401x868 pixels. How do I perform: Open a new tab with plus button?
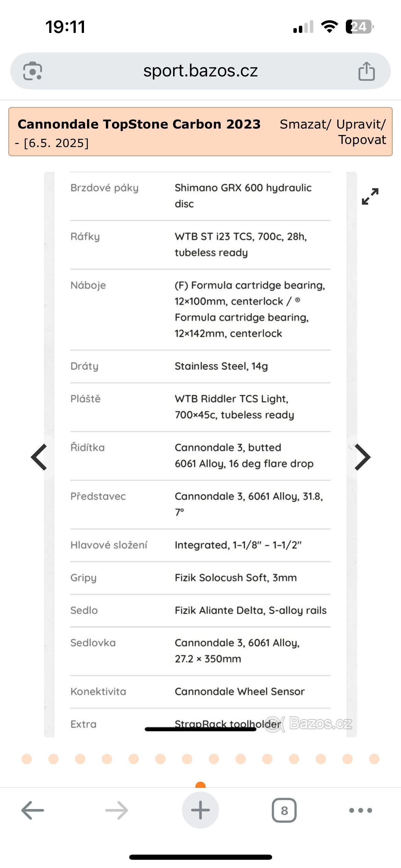(200, 810)
